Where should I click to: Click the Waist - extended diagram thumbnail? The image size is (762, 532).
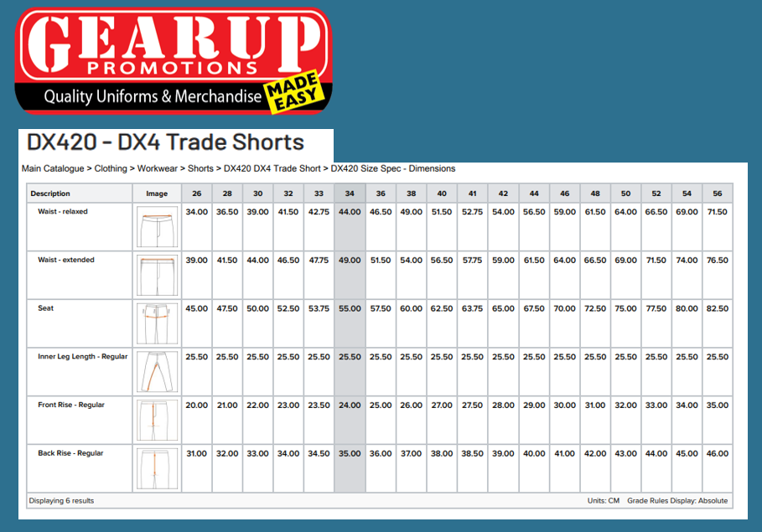[x=157, y=275]
